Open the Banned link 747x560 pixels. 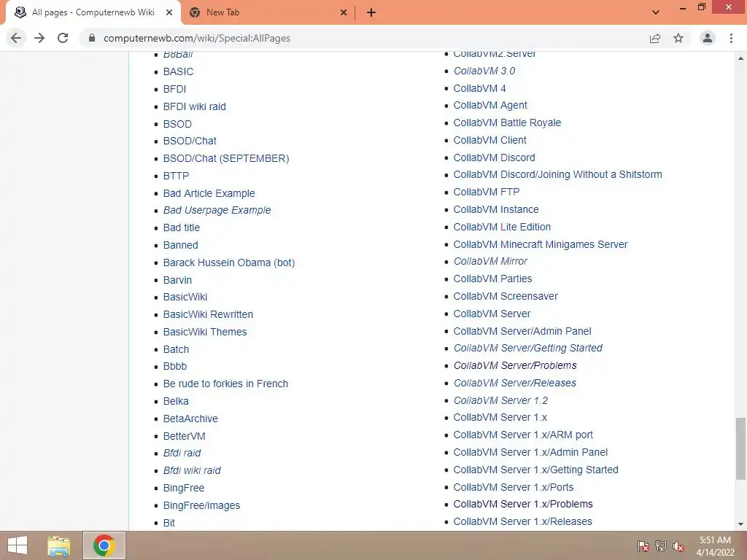(181, 245)
